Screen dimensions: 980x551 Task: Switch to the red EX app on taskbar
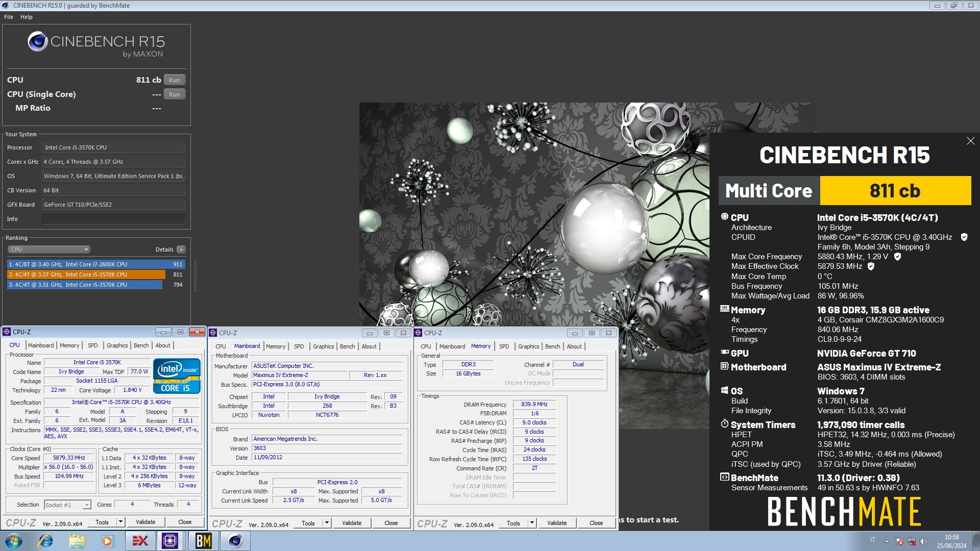(140, 541)
